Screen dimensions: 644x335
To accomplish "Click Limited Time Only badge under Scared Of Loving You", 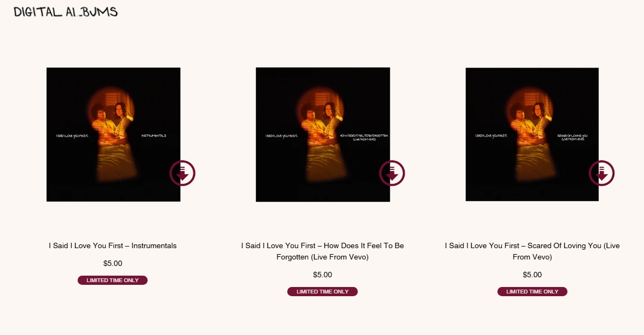I will (532, 291).
